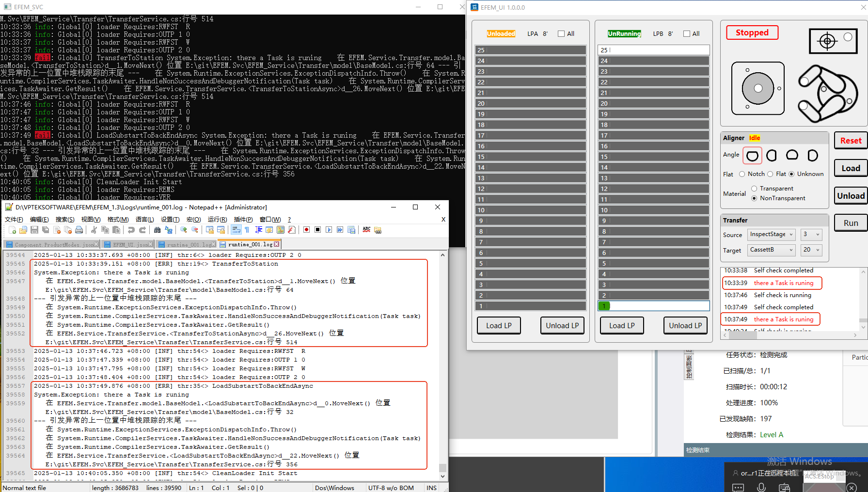This screenshot has width=868, height=492.
Task: Click the Replace icon in Notepad++ toolbar
Action: coord(168,230)
